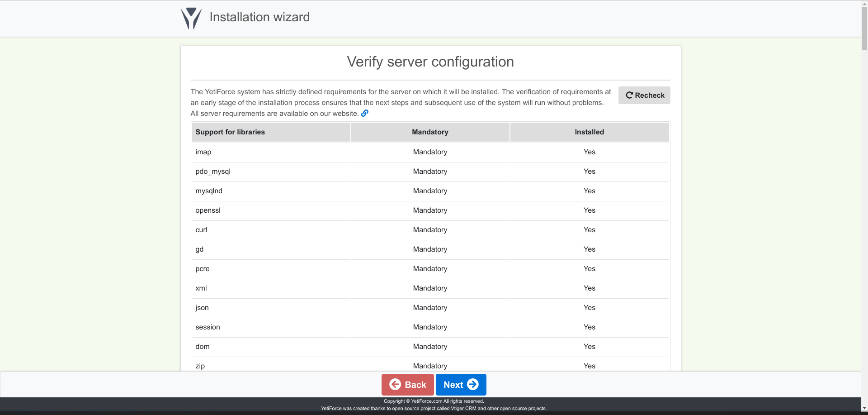This screenshot has height=415, width=868.
Task: Click the 'Yes' value in the imap row
Action: [590, 152]
